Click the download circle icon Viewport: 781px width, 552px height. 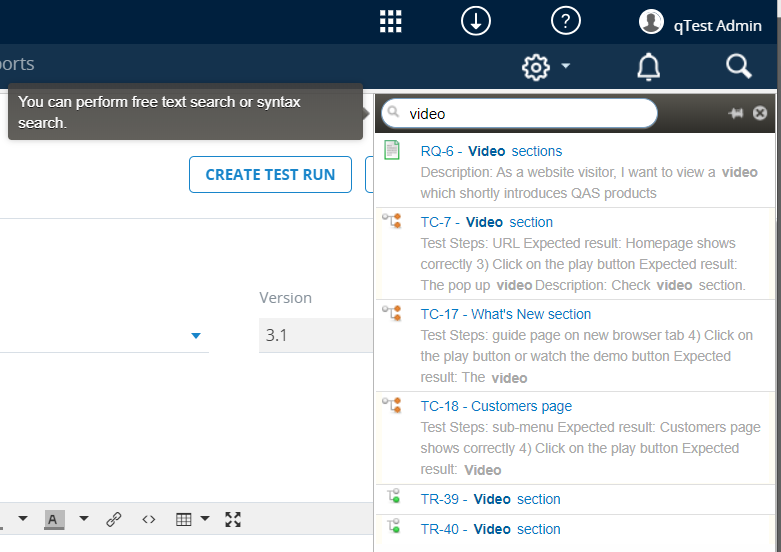pyautogui.click(x=476, y=21)
